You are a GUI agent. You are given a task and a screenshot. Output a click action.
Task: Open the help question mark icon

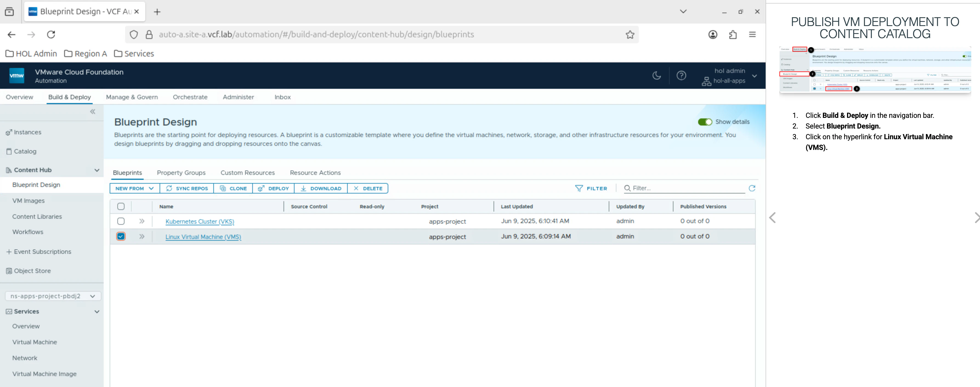click(x=681, y=76)
